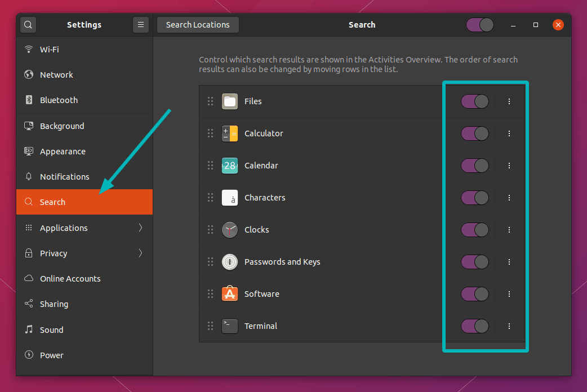Click the Passwords and Keys icon

[230, 262]
